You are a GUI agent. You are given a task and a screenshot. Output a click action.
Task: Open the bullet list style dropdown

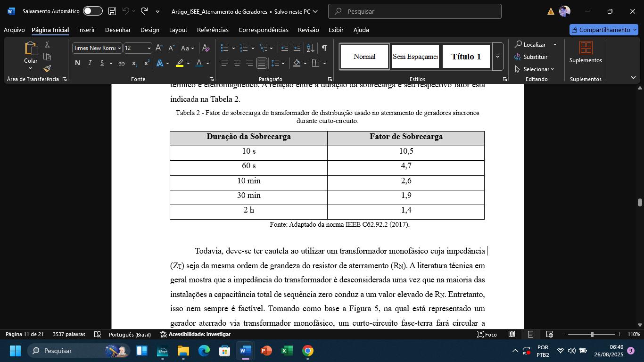pyautogui.click(x=233, y=48)
